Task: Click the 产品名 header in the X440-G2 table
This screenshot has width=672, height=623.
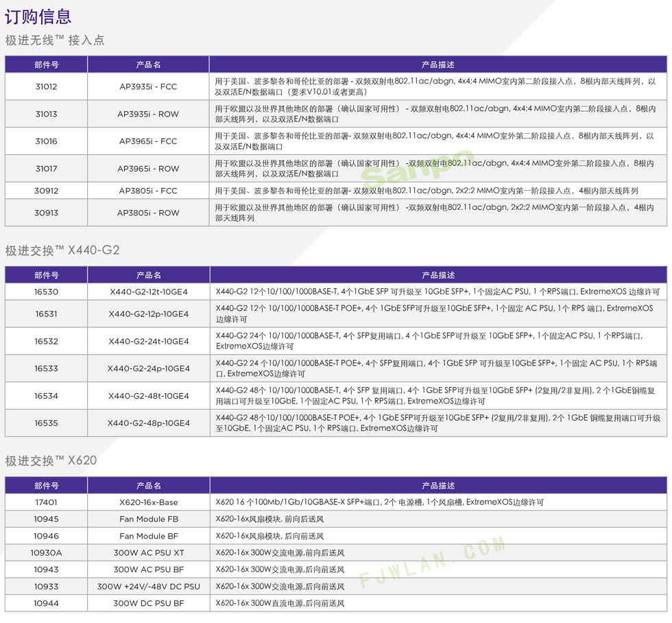Action: [x=149, y=275]
